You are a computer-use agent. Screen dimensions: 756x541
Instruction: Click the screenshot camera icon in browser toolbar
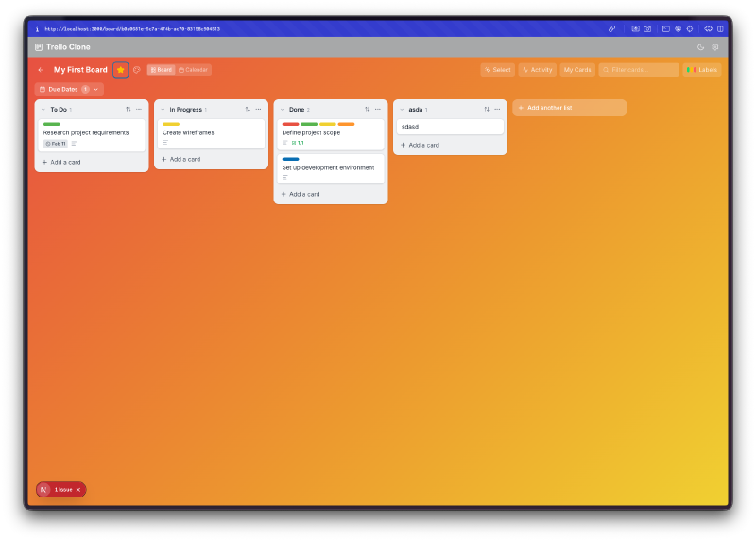[x=647, y=29]
